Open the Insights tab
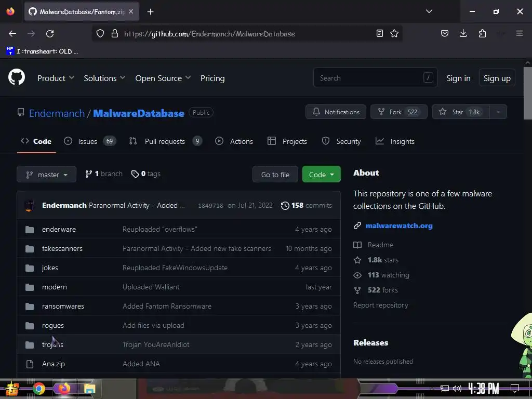532x399 pixels. pos(395,141)
